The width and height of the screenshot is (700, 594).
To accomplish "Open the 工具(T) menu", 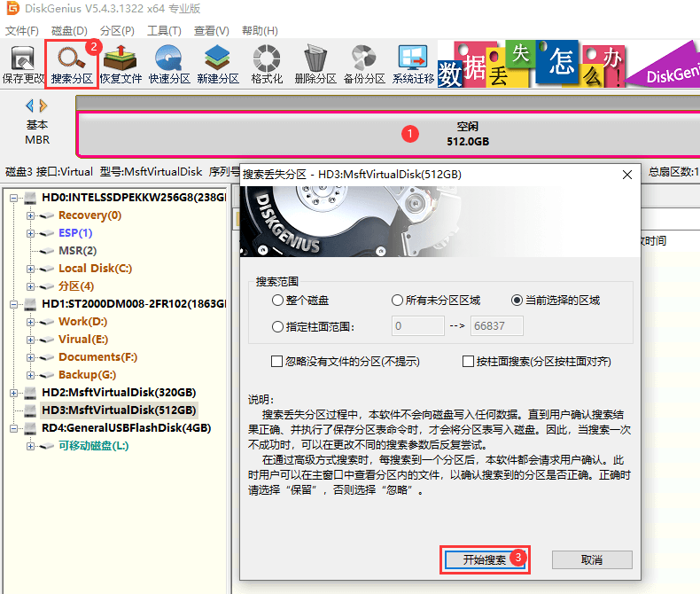I will pyautogui.click(x=164, y=31).
